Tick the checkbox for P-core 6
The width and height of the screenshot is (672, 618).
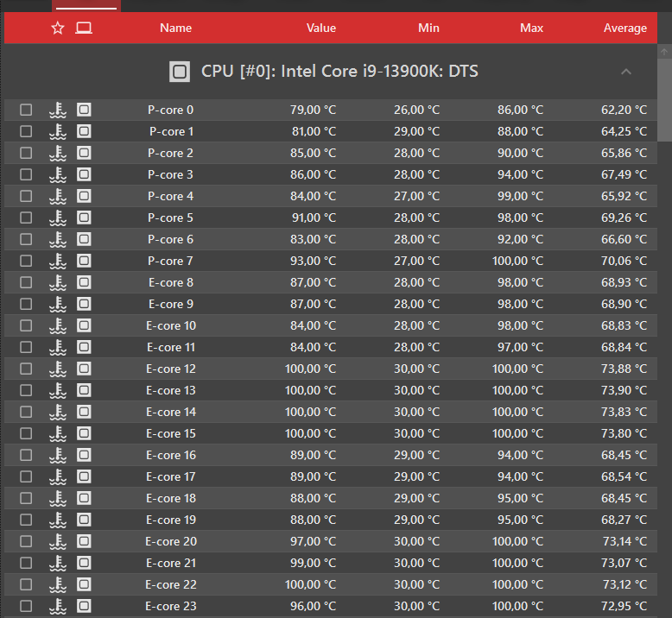pos(26,239)
